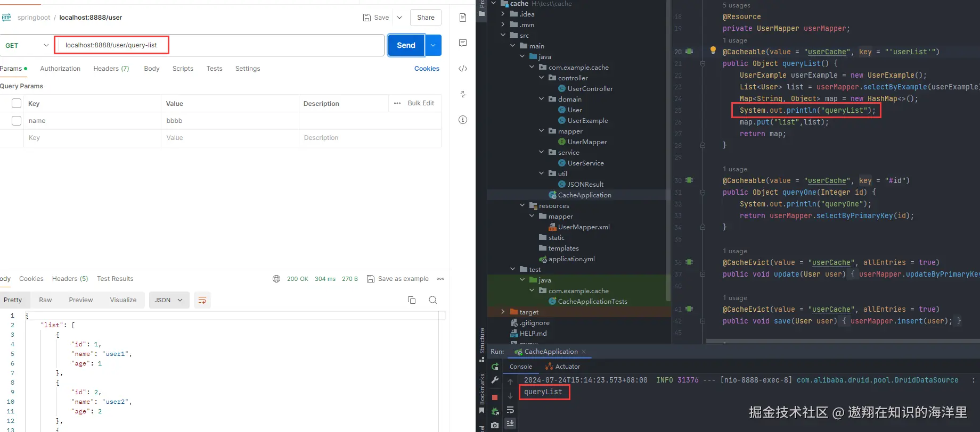Switch to the Scripts tab
Image resolution: width=980 pixels, height=432 pixels.
(183, 69)
